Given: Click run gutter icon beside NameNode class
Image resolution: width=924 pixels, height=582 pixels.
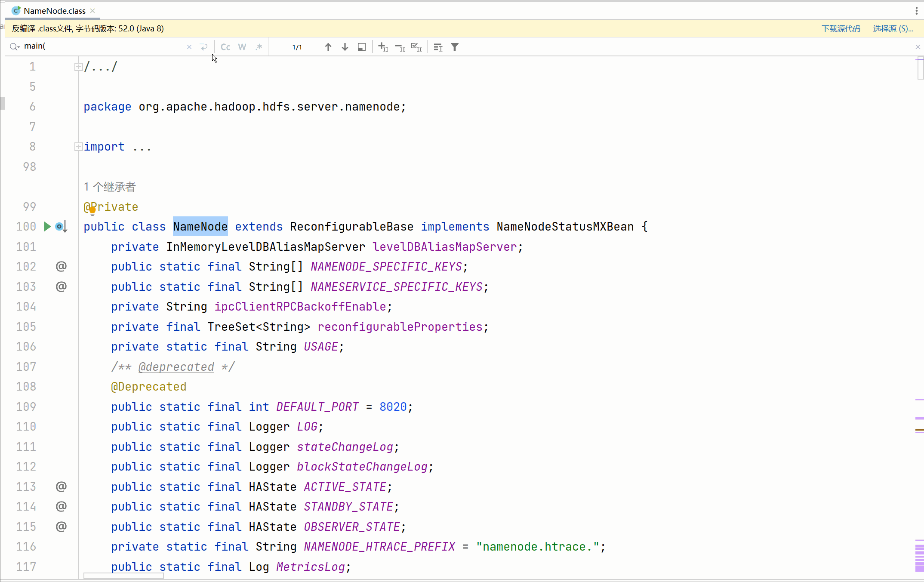Looking at the screenshot, I should [x=47, y=226].
